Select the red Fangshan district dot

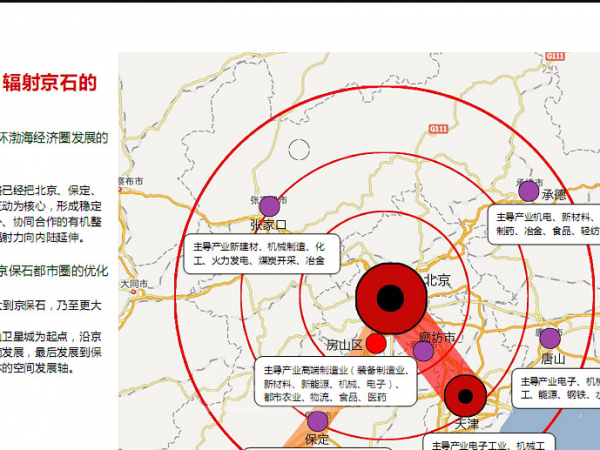(x=376, y=343)
